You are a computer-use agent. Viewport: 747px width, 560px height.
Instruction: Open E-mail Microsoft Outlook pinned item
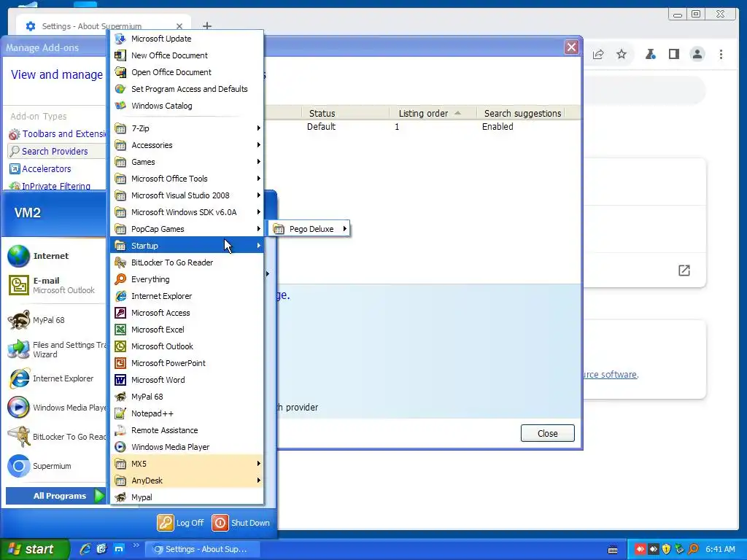click(55, 285)
